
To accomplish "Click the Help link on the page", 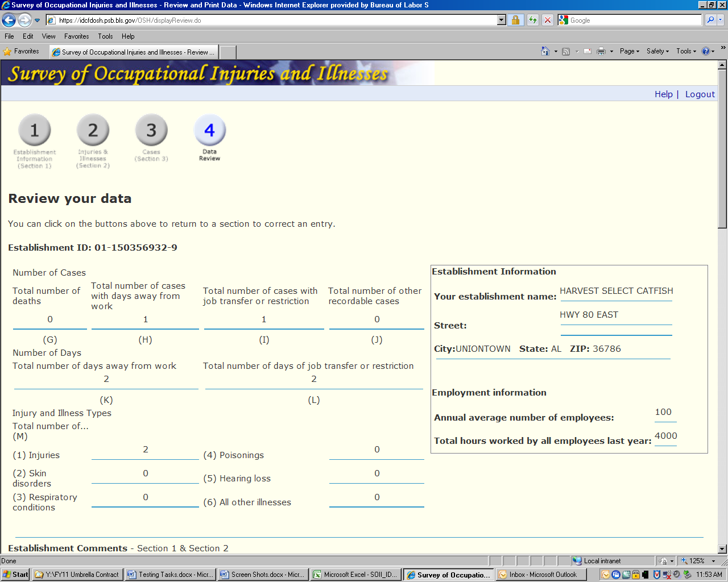I will pos(663,94).
